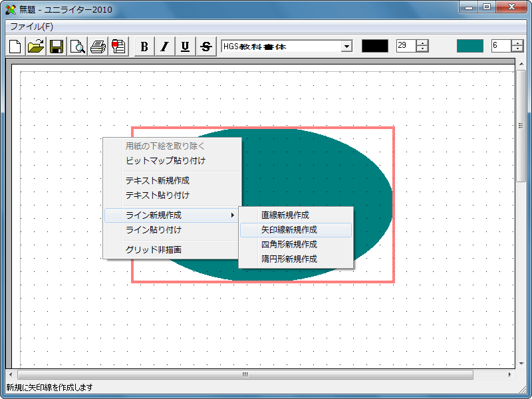The width and height of the screenshot is (532, 399).
Task: Increase the font size 29 with the up arrow
Action: 422,43
